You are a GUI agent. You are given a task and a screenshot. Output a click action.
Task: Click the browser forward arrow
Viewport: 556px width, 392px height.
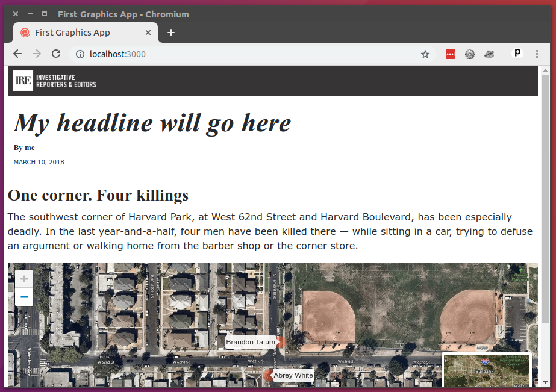(x=37, y=54)
